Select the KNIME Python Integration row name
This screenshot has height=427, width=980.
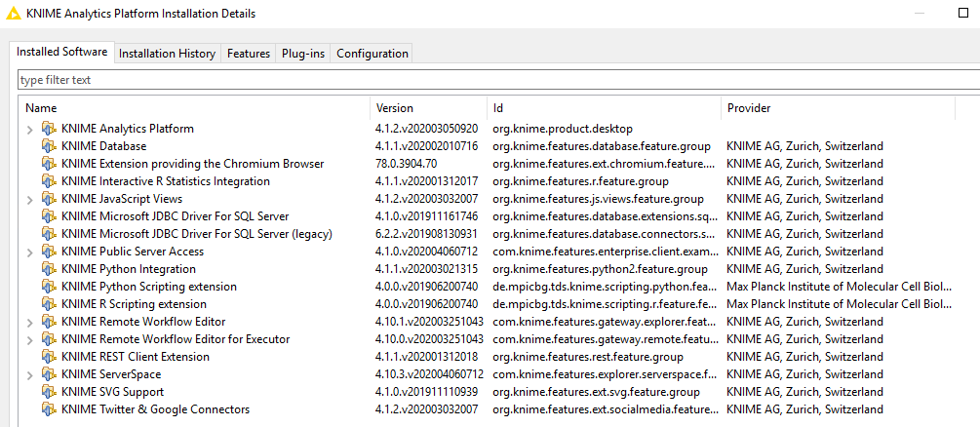[128, 269]
